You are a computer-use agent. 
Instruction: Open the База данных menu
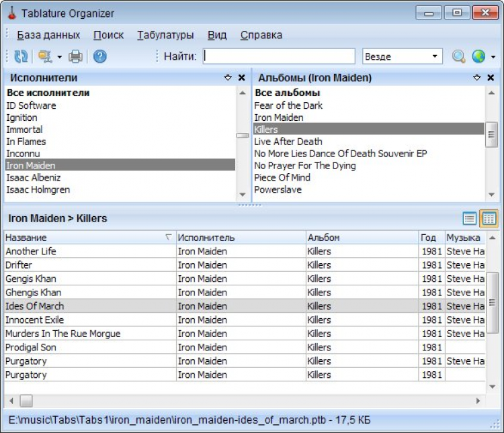pyautogui.click(x=48, y=35)
